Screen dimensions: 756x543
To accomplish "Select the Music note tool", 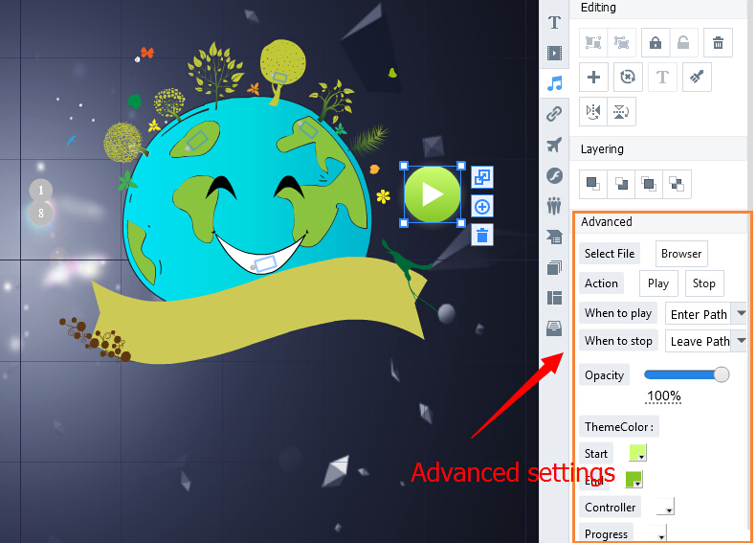I will (x=554, y=83).
